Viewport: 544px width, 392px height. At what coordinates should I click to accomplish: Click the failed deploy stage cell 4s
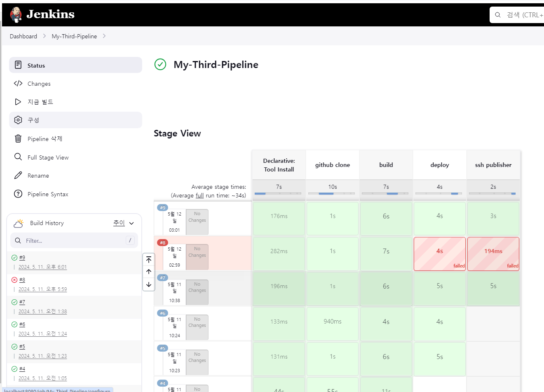(440, 254)
